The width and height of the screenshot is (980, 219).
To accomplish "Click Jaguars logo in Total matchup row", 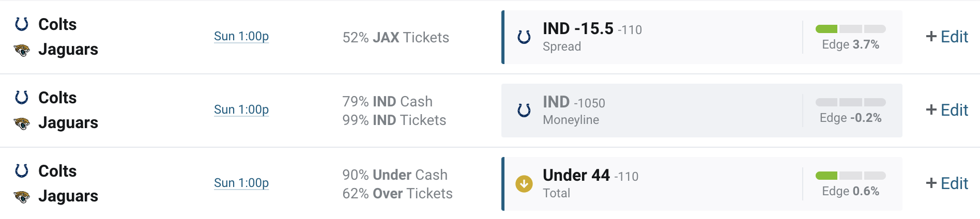I will click(x=22, y=197).
